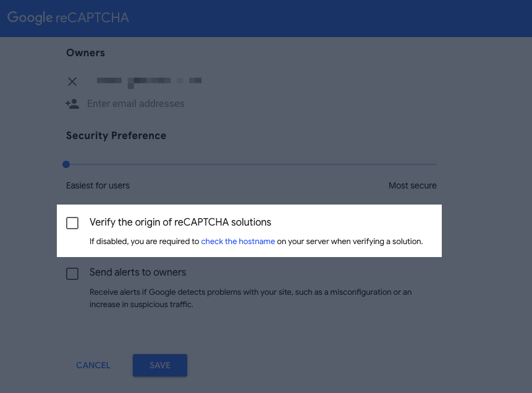Select the Most secure label

click(413, 185)
